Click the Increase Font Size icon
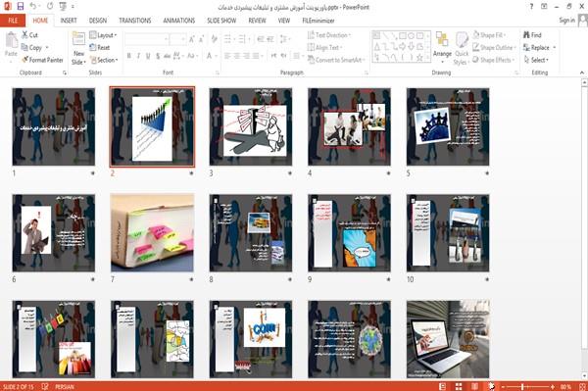 (x=192, y=39)
